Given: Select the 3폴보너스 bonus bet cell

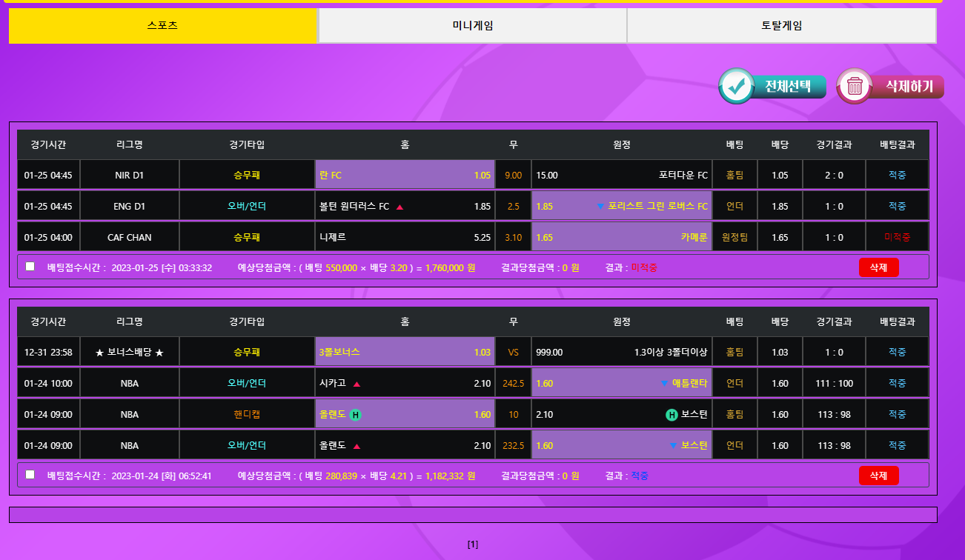Looking at the screenshot, I should (x=405, y=353).
